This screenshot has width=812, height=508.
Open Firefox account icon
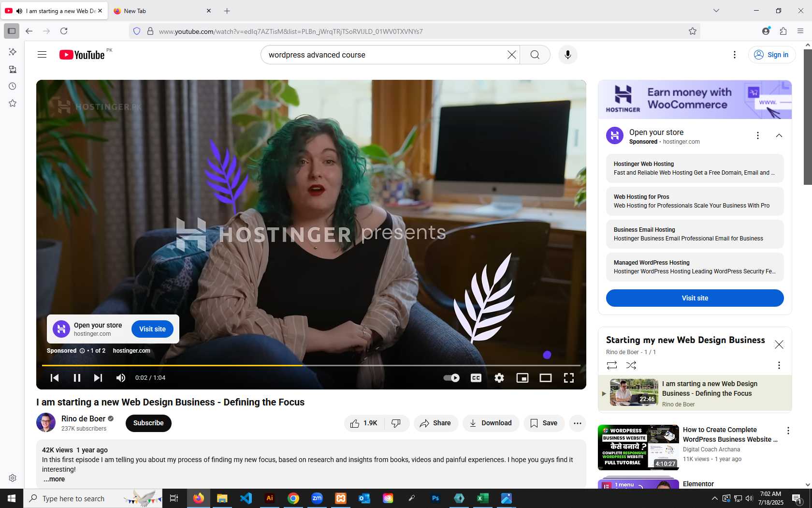(766, 31)
